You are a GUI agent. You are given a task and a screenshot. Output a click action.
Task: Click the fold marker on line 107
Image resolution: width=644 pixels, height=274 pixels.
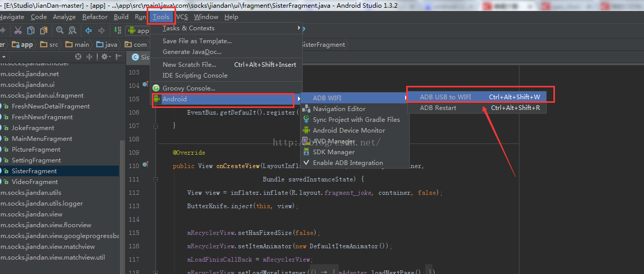coord(155,125)
